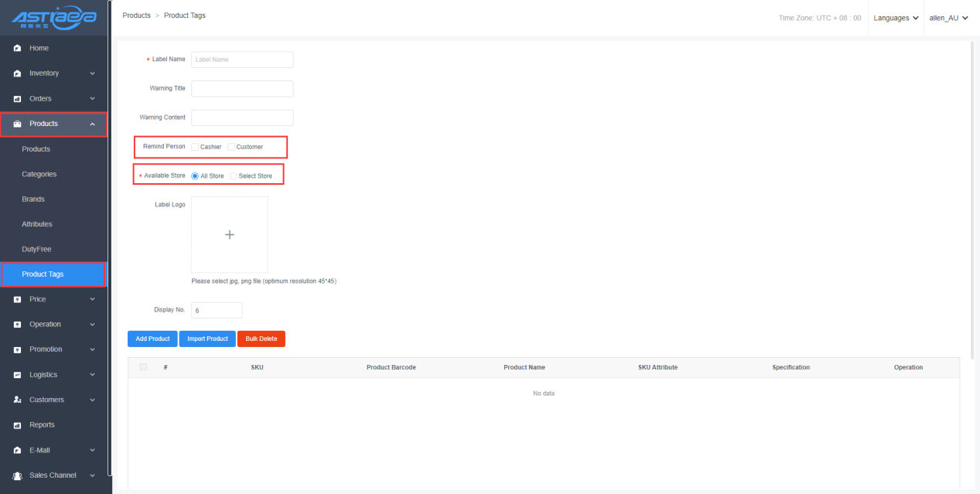980x494 pixels.
Task: Click the Astiaea logo
Action: coord(53,17)
